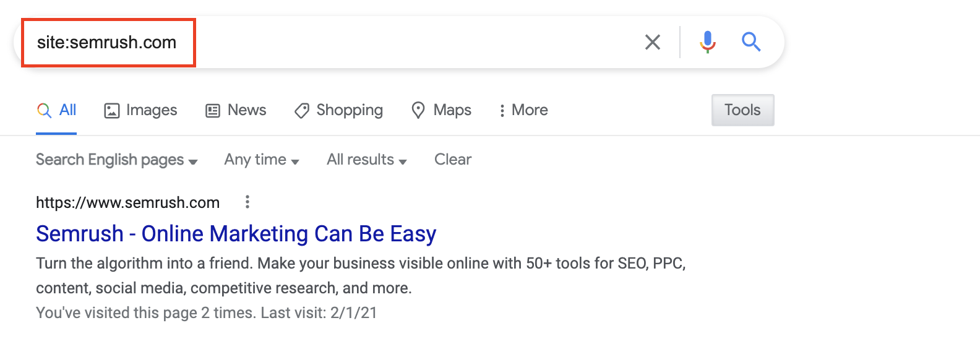Select the Images icon tab
This screenshot has width=980, height=349.
[x=112, y=111]
